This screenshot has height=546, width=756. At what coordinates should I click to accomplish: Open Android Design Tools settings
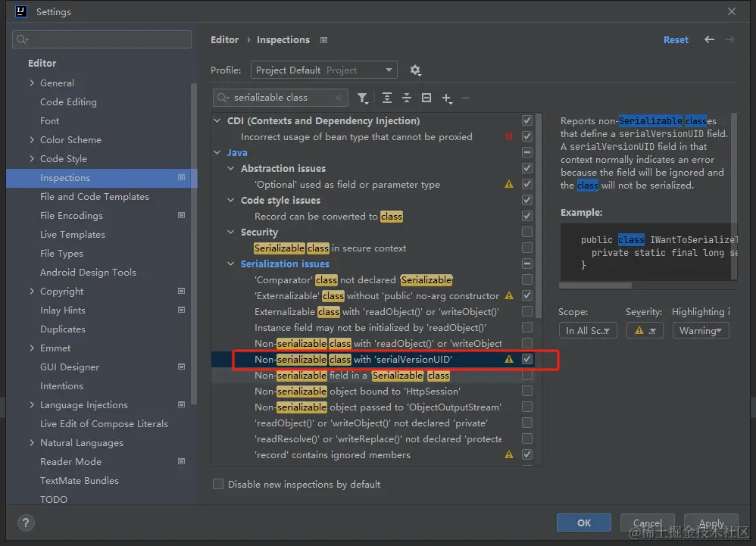pos(88,273)
